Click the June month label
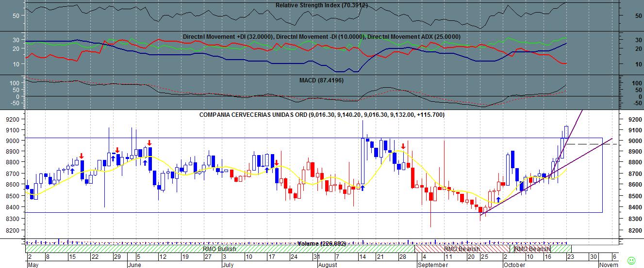 (x=134, y=265)
